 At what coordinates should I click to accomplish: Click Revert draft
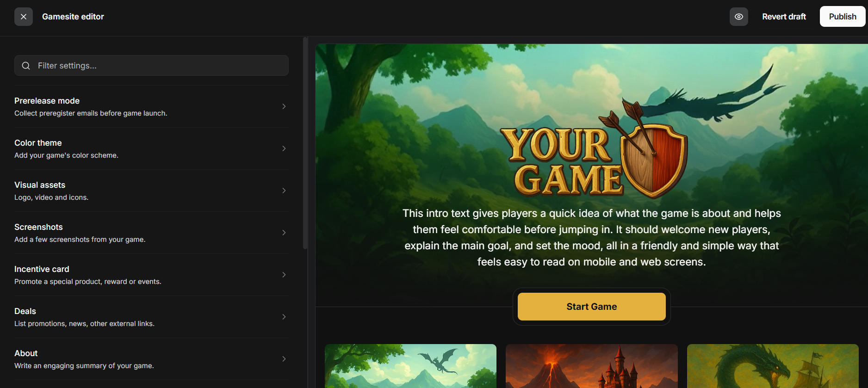click(x=784, y=17)
